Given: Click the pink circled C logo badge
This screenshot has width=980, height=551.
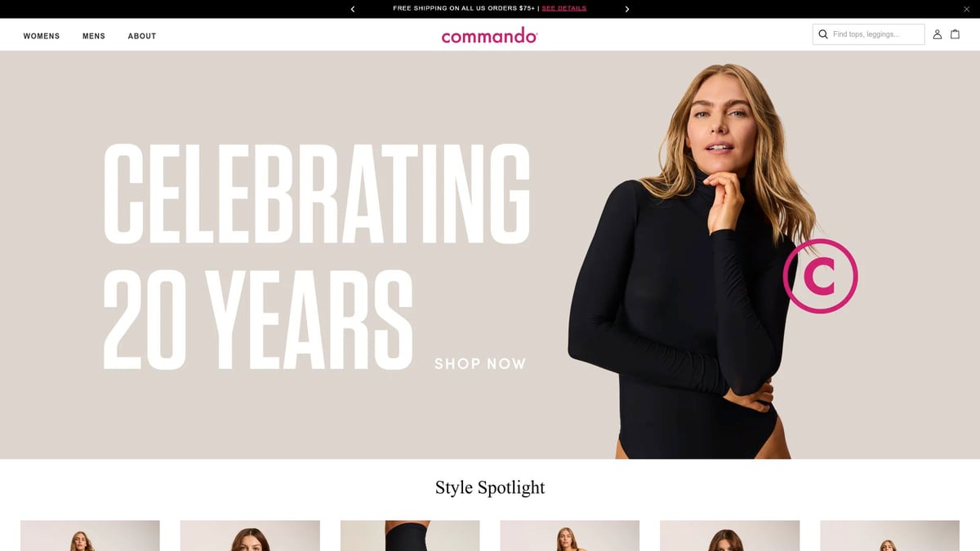Looking at the screenshot, I should 820,277.
